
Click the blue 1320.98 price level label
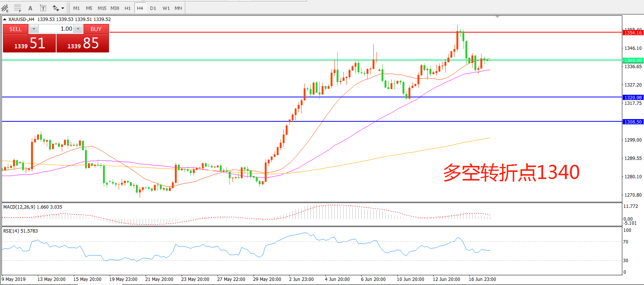[633, 98]
